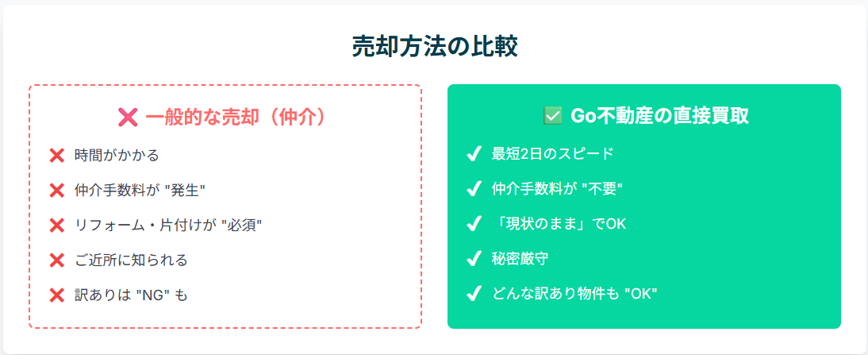The width and height of the screenshot is (868, 355).
Task: Click the red X beside ご近所に知られる
Action: pos(56,260)
